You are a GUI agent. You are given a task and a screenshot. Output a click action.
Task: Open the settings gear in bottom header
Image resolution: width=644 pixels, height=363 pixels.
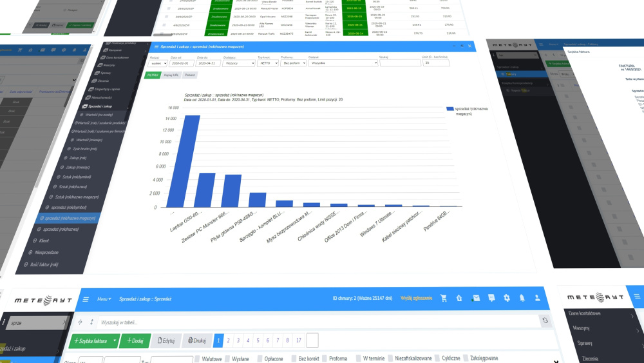coord(507,298)
